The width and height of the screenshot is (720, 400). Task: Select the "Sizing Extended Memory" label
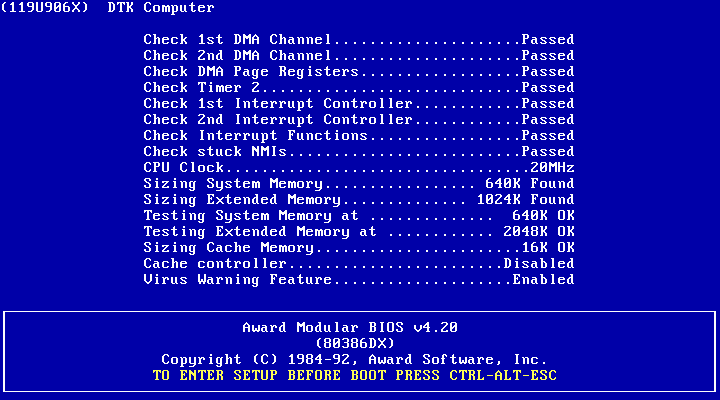point(242,200)
